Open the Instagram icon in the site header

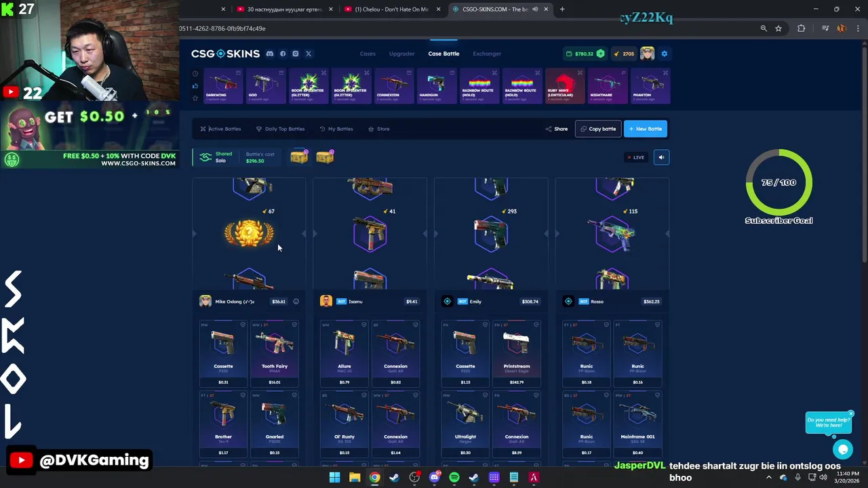coord(295,54)
